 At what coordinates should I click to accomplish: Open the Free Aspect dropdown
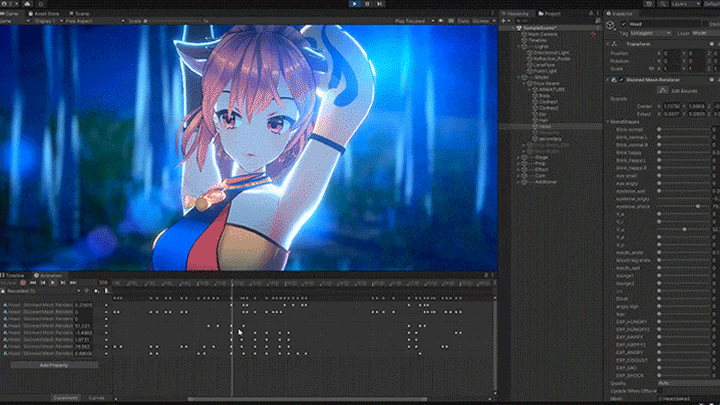[x=94, y=21]
